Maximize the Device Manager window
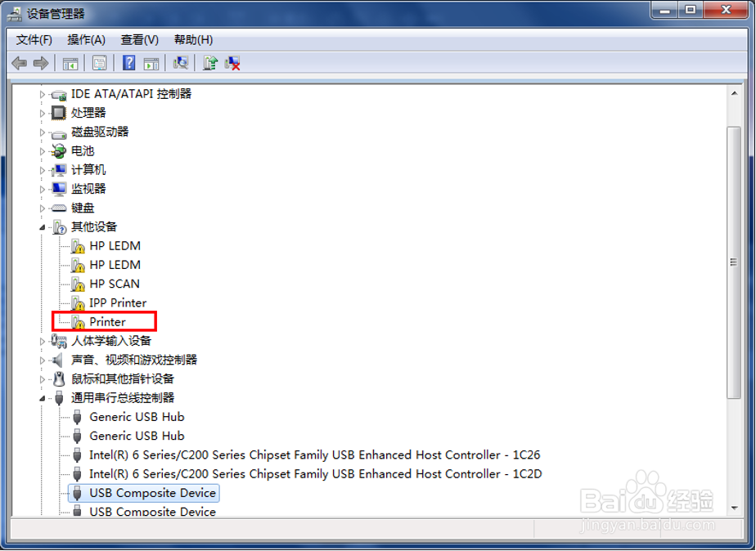 tap(691, 10)
